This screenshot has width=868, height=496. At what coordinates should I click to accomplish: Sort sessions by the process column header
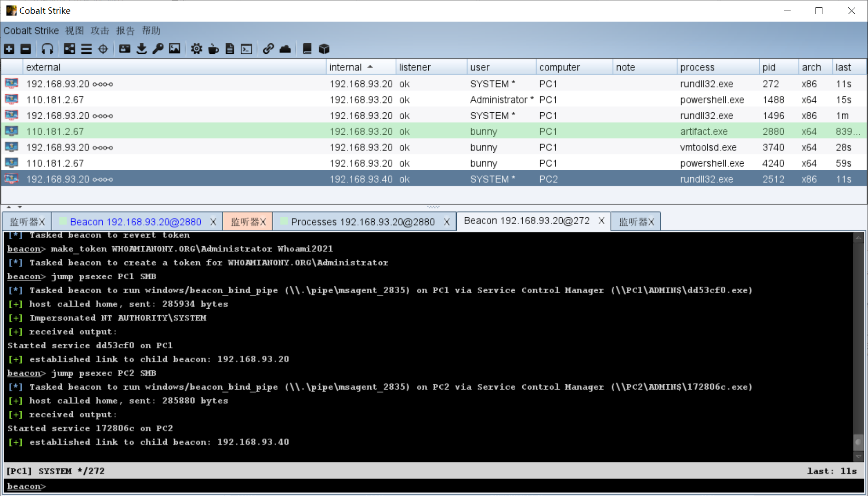(x=718, y=67)
